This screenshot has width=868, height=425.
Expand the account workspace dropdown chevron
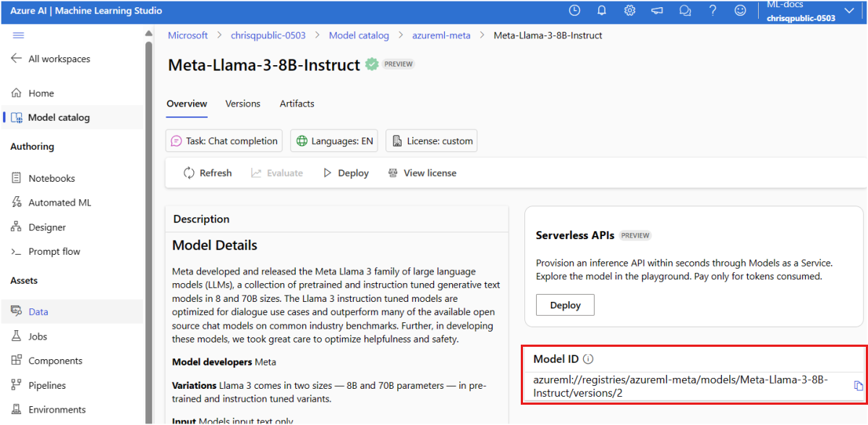click(849, 11)
